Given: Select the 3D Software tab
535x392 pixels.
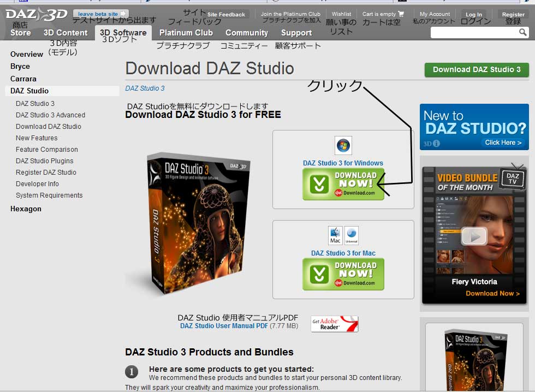Looking at the screenshot, I should coord(123,33).
